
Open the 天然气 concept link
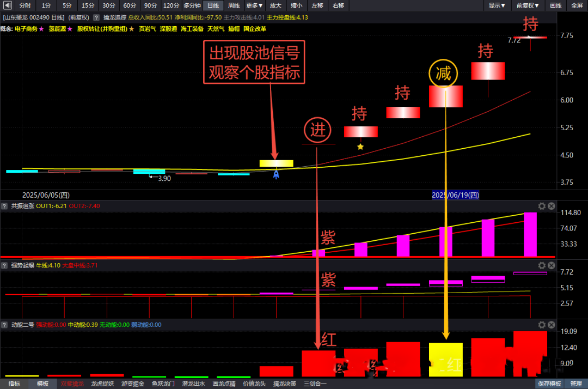[x=216, y=29]
